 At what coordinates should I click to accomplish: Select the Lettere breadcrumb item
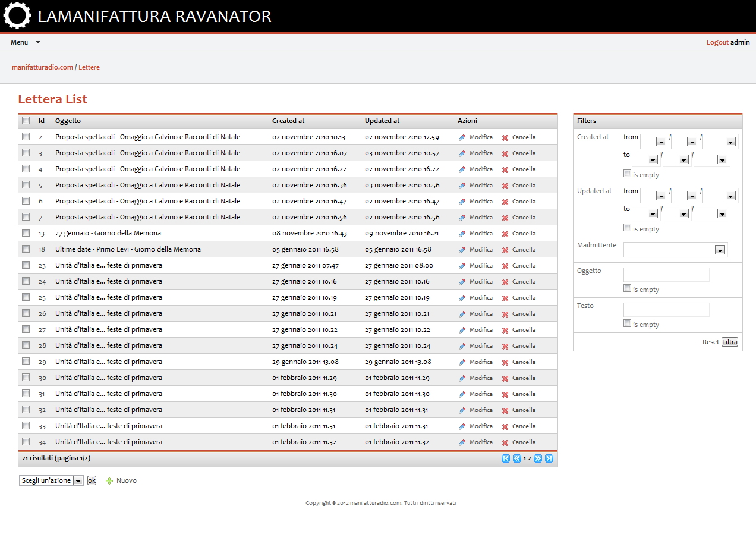click(89, 67)
